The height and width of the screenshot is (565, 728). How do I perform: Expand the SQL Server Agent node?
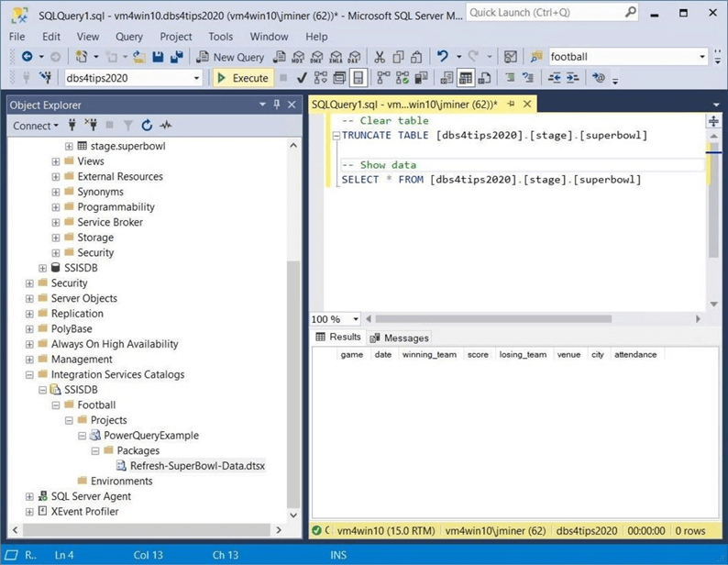29,496
